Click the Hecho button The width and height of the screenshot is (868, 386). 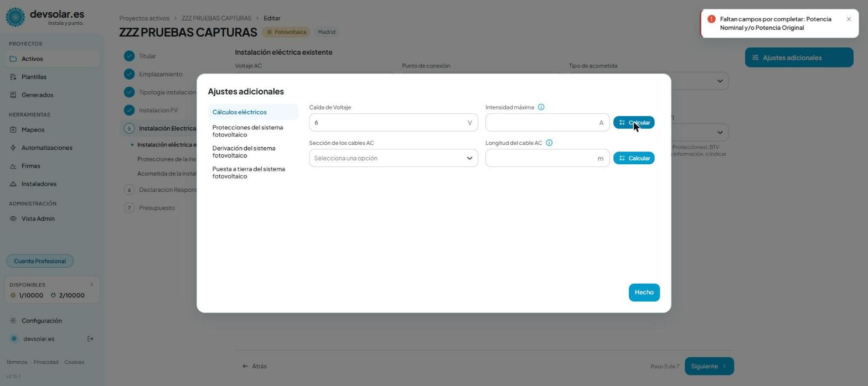[644, 293]
